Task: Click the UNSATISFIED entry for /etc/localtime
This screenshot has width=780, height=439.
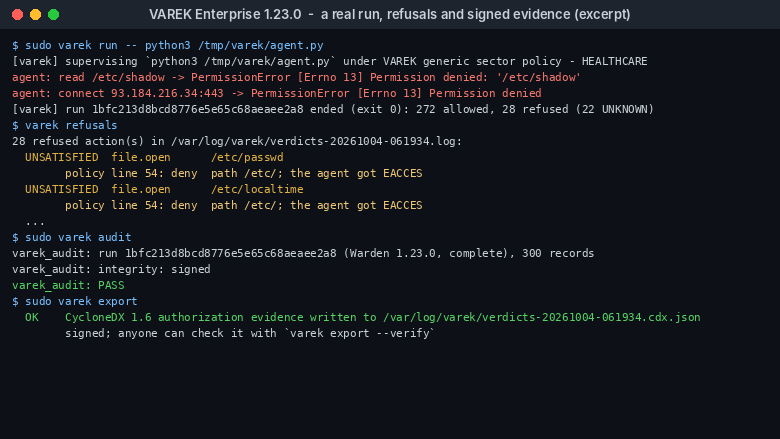Action: click(164, 189)
